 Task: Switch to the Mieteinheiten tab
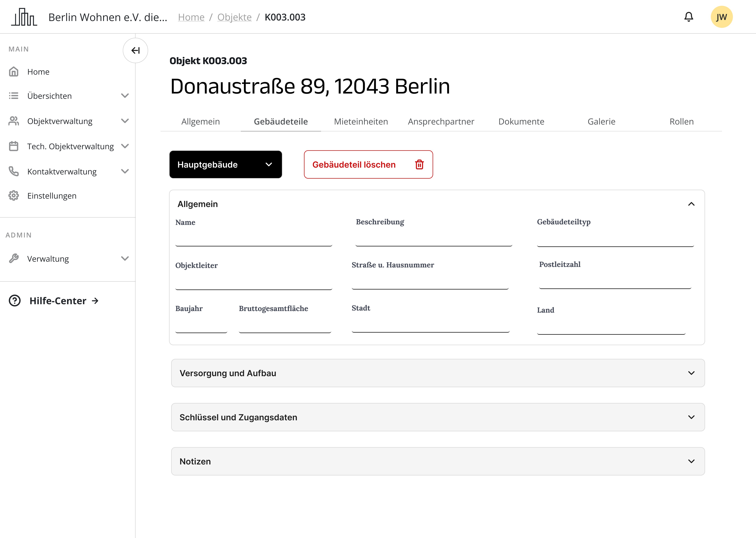[361, 122]
